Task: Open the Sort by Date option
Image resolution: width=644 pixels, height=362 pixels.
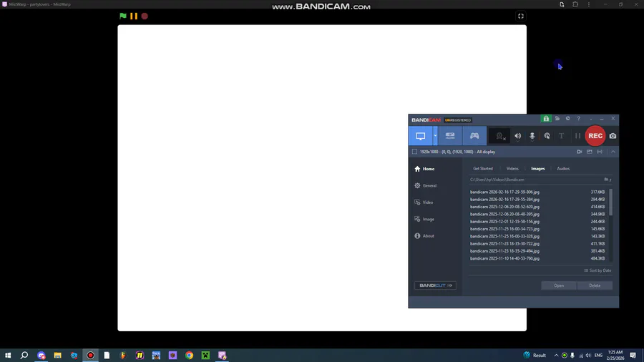Action: pyautogui.click(x=597, y=270)
